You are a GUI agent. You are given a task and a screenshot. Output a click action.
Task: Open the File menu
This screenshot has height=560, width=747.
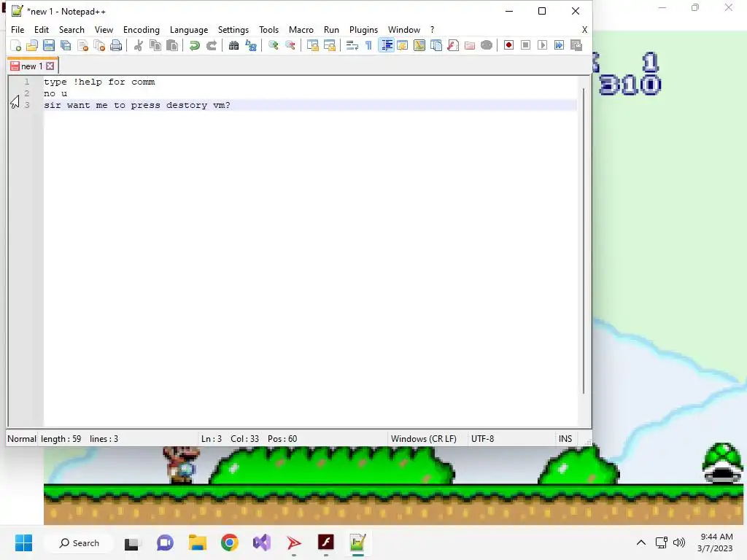18,29
